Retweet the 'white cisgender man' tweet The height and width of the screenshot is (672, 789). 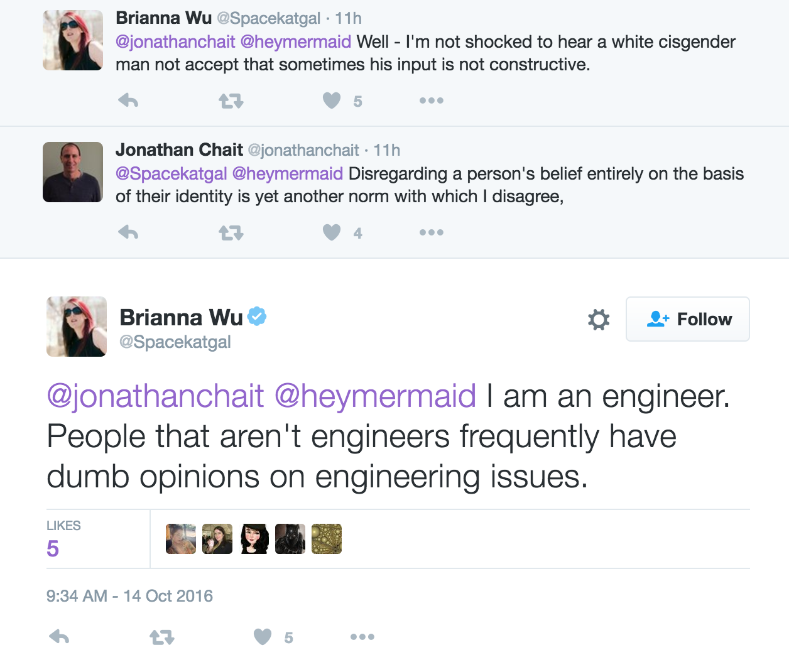(x=231, y=100)
